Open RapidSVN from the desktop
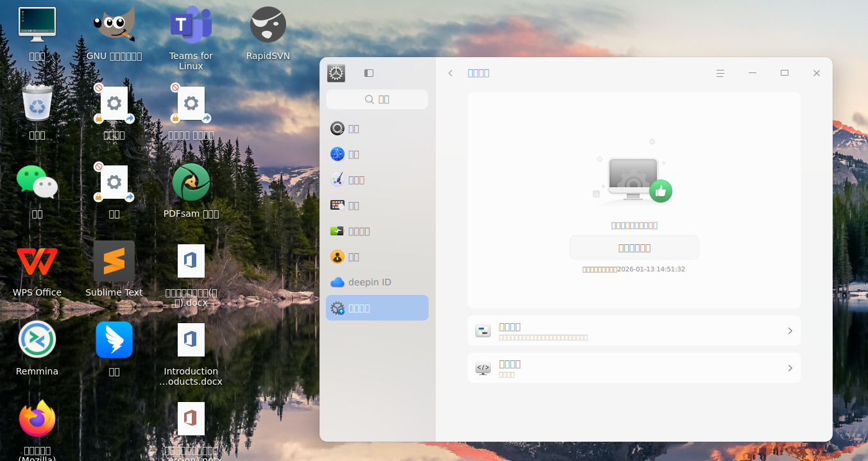 tap(268, 25)
